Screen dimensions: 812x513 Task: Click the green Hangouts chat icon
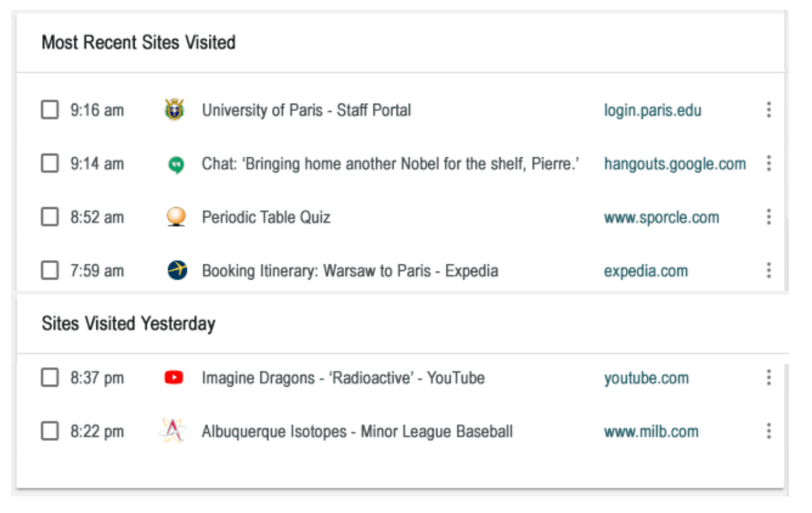click(176, 164)
